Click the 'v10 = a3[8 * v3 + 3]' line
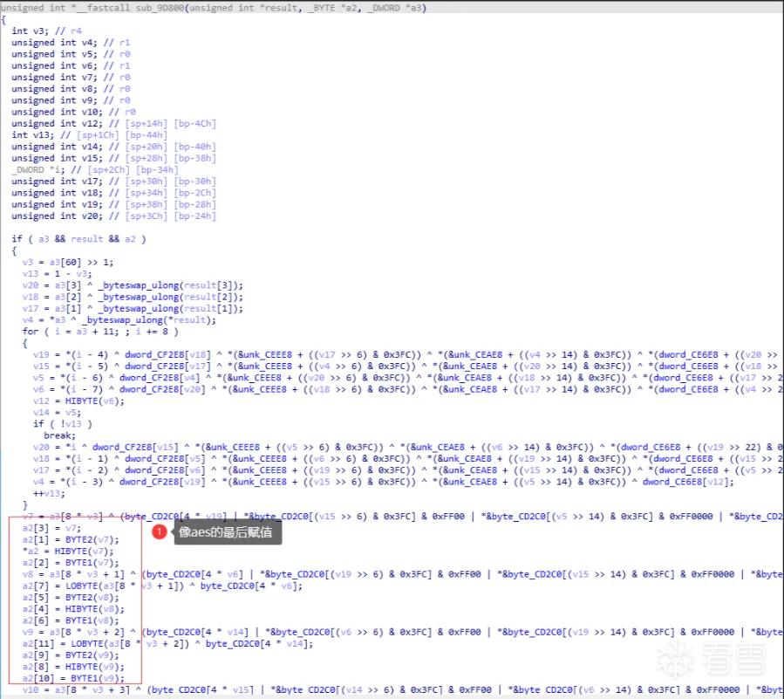784x699 pixels. (403, 689)
